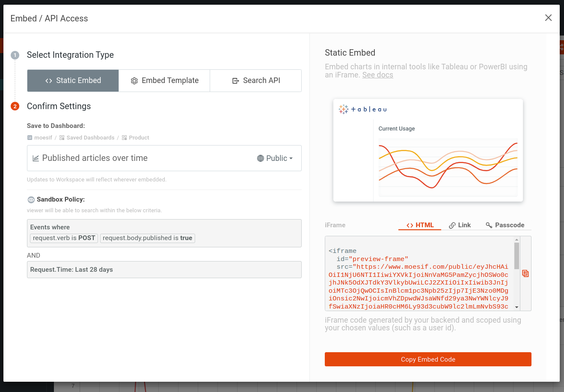
Task: Click the key icon on the Passcode tab
Action: (489, 225)
